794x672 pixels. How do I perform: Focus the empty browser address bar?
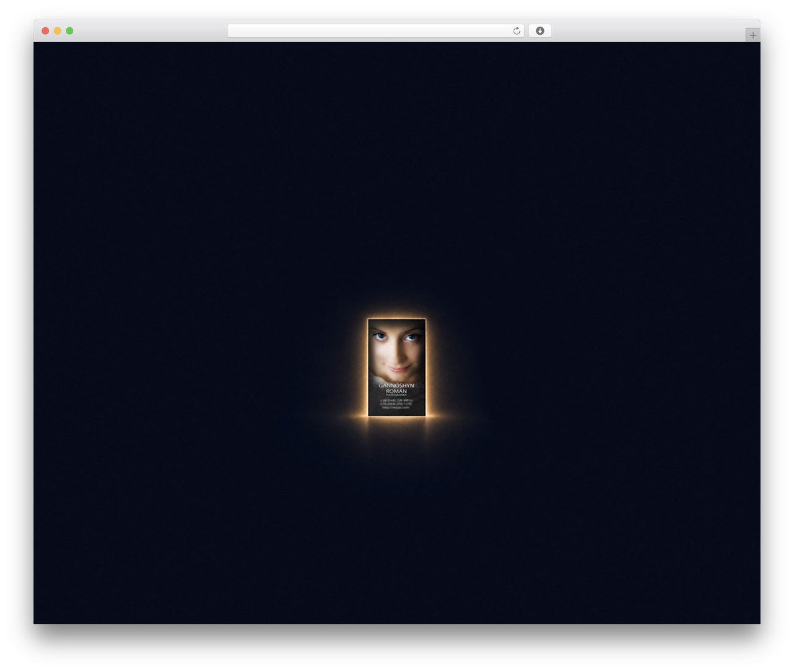click(375, 31)
